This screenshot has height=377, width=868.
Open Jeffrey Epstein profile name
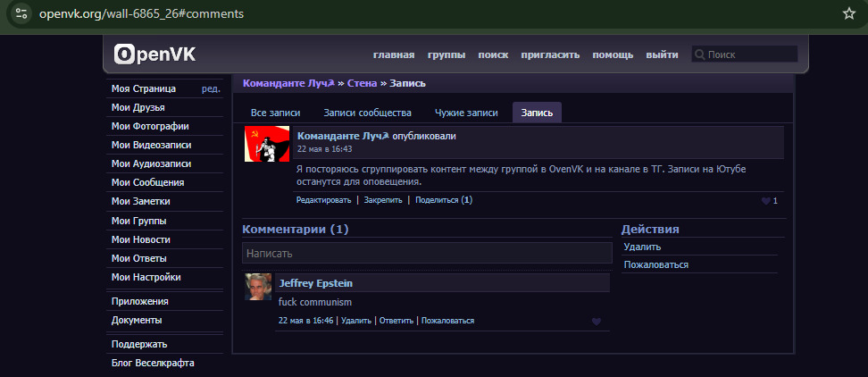316,283
